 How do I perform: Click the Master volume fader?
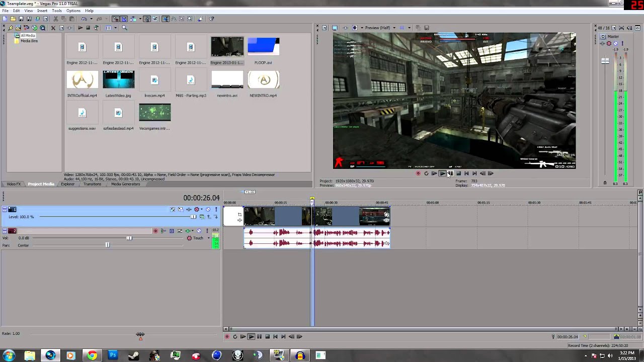pyautogui.click(x=605, y=61)
